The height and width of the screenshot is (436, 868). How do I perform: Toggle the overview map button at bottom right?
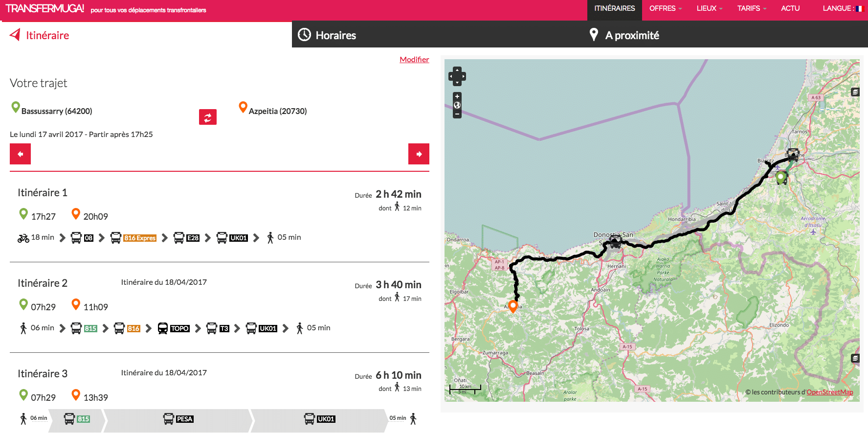[x=855, y=358]
